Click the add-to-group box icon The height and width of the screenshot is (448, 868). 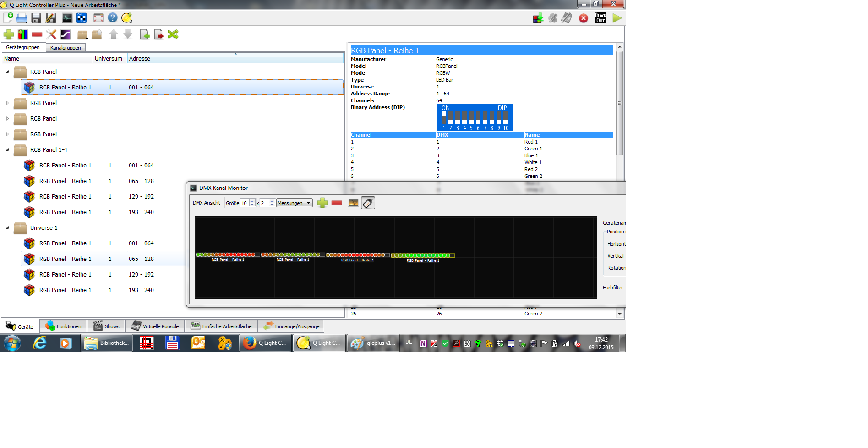(x=82, y=34)
